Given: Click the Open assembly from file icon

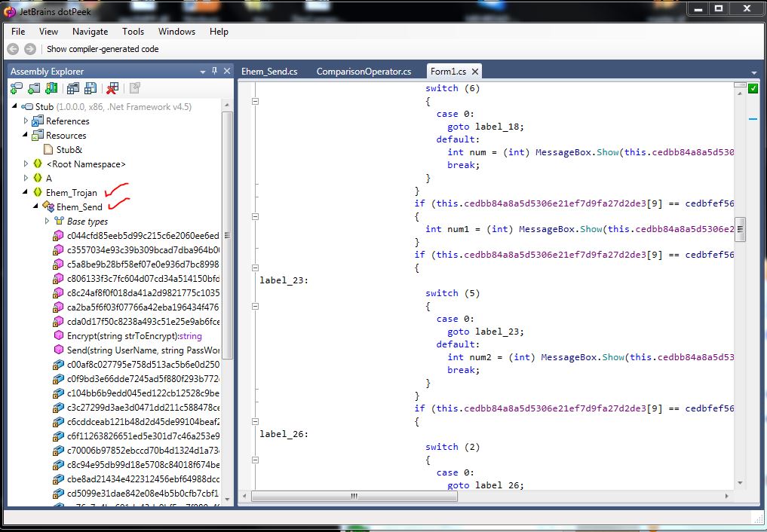Looking at the screenshot, I should click(x=16, y=88).
